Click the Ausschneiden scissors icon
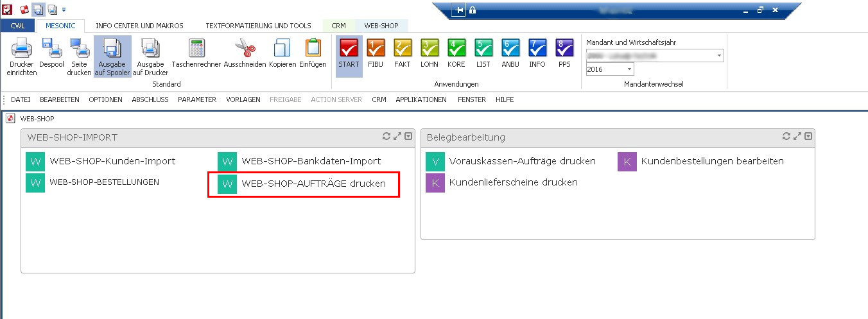Screen dimensions: 868x319 click(x=245, y=56)
